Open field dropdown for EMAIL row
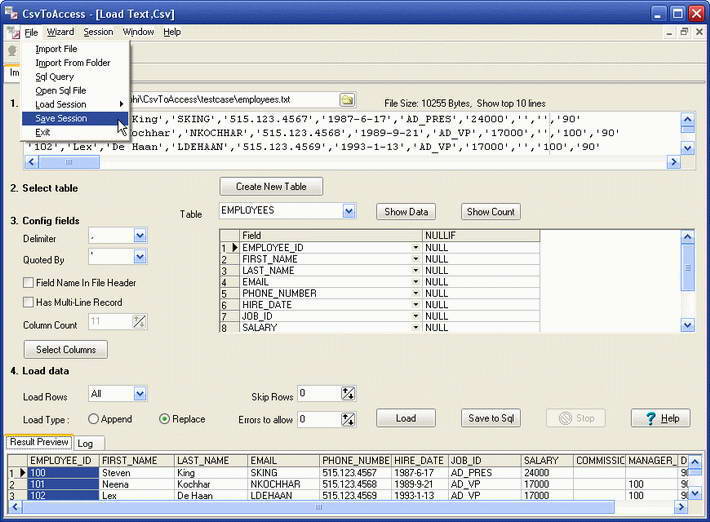The image size is (710, 522). point(415,282)
